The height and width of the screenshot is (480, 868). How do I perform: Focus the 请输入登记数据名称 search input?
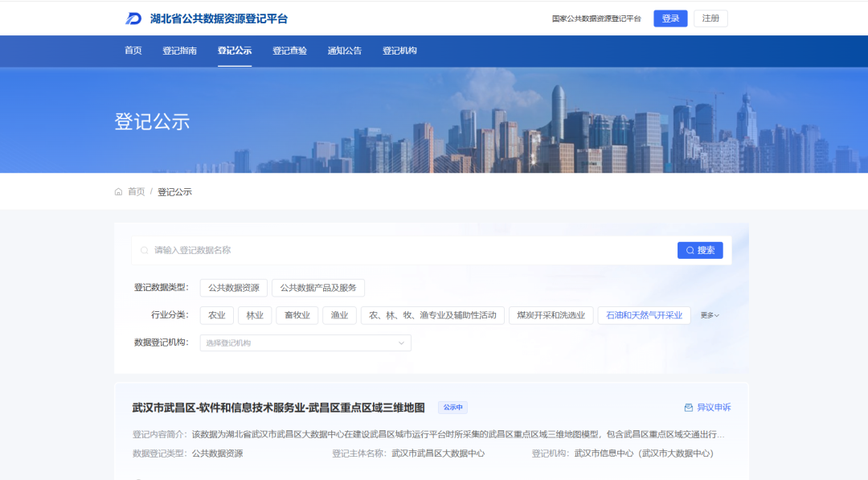pos(402,251)
